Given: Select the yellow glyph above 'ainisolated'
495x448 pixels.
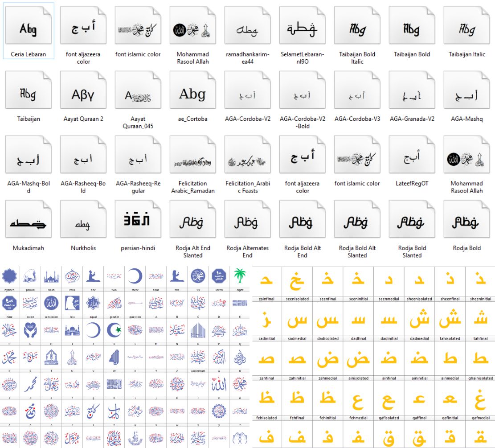Looking at the screenshot, I should click(x=358, y=359).
